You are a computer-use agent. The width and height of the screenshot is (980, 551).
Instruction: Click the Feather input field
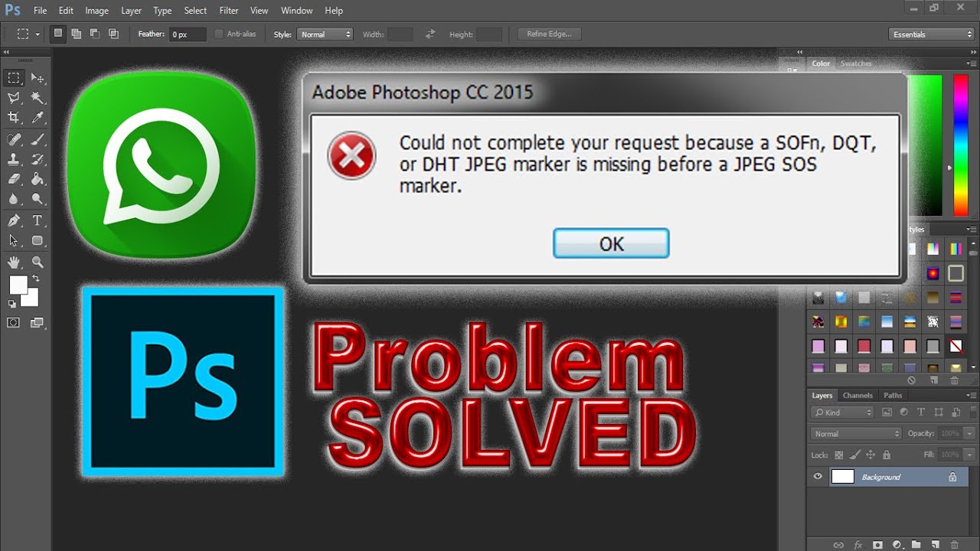[x=188, y=34]
